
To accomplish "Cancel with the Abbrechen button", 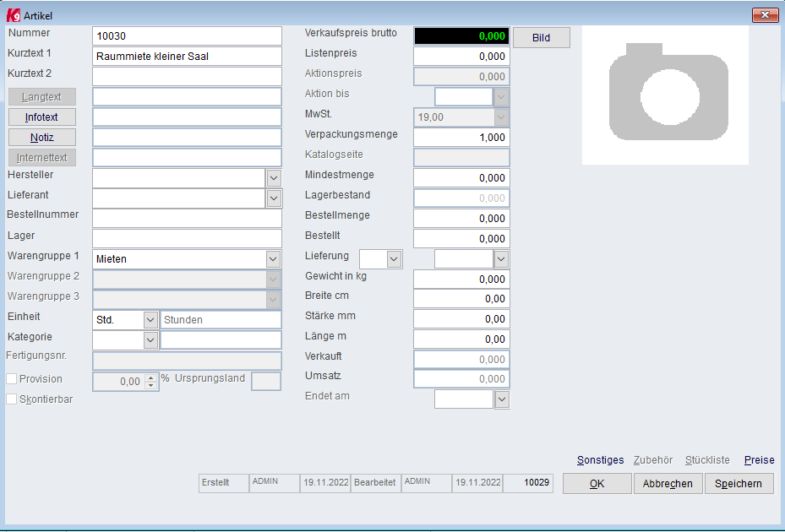I will pos(668,484).
